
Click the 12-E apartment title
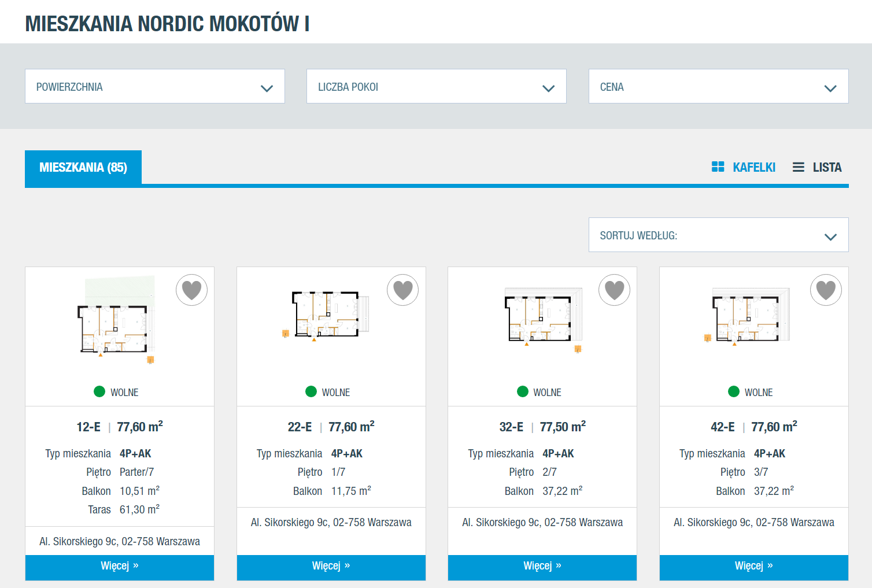[88, 427]
